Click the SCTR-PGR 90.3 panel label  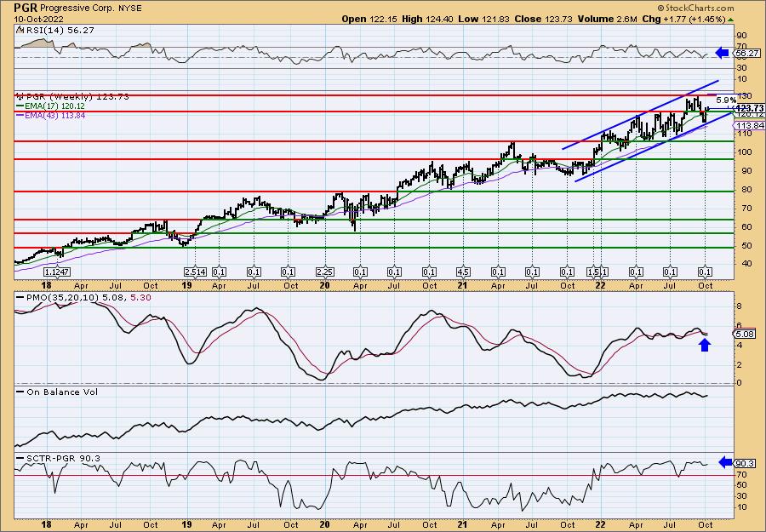pyautogui.click(x=62, y=458)
